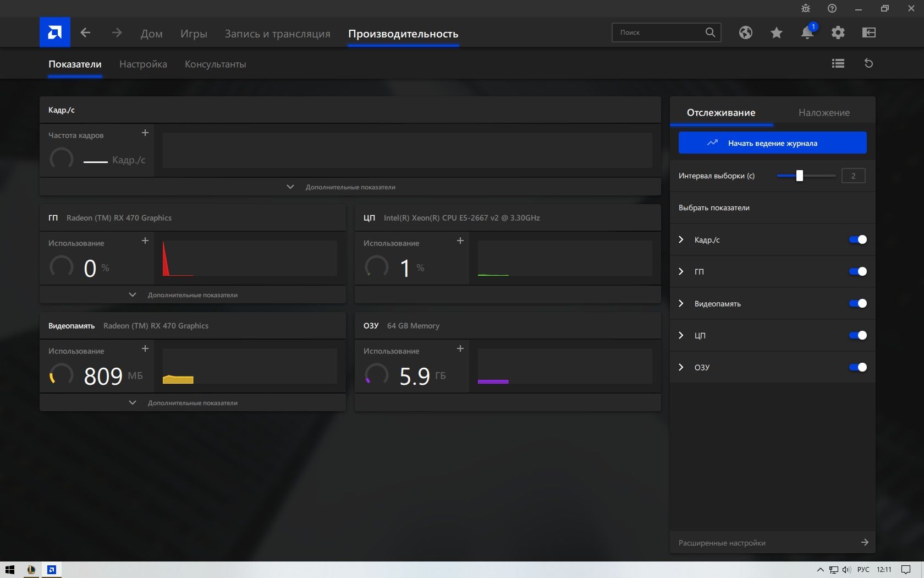The width and height of the screenshot is (924, 578).
Task: Open the taskbar app next to Start
Action: [31, 570]
